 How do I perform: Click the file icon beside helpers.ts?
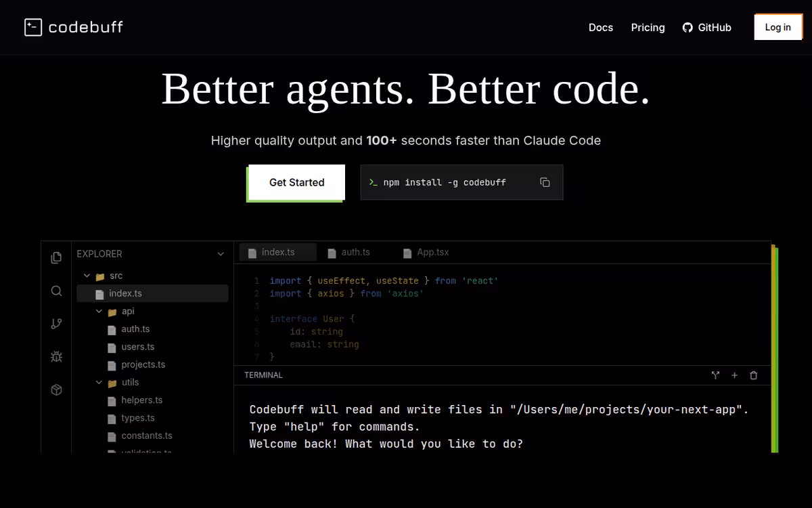(112, 401)
